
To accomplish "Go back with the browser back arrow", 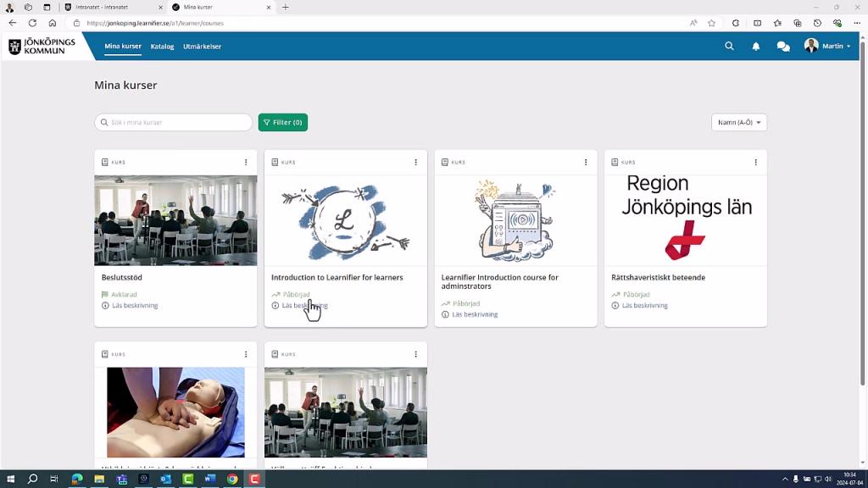I will [x=12, y=23].
